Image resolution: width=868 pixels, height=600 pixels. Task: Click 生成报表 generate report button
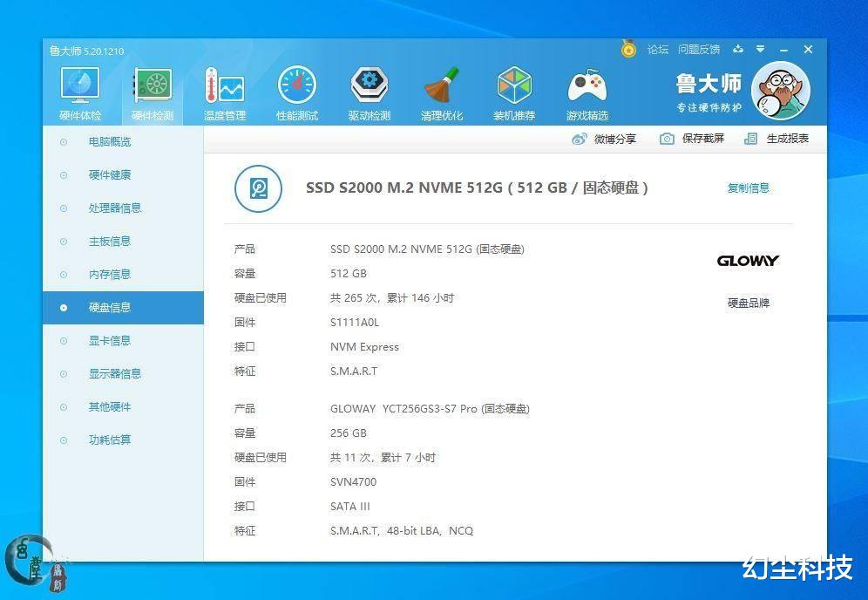(776, 139)
